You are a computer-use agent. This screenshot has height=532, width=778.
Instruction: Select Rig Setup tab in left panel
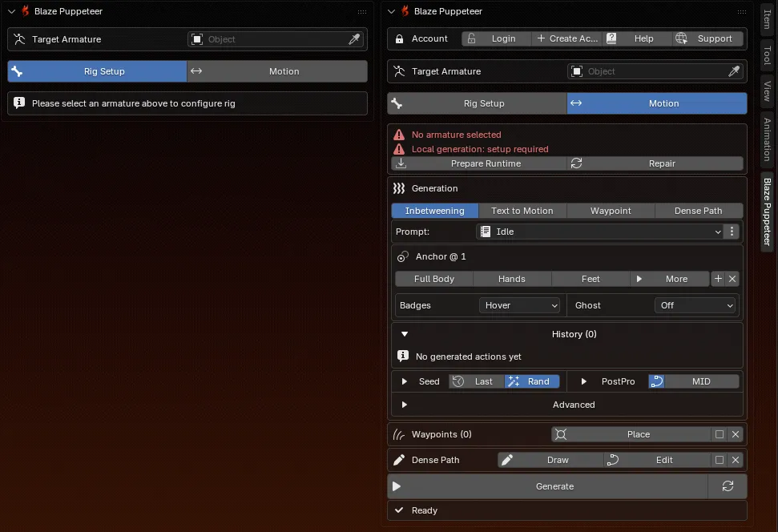[97, 71]
